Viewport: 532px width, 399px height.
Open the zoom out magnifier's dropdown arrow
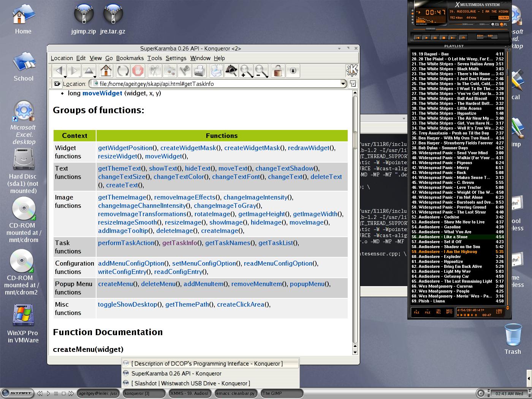(267, 76)
